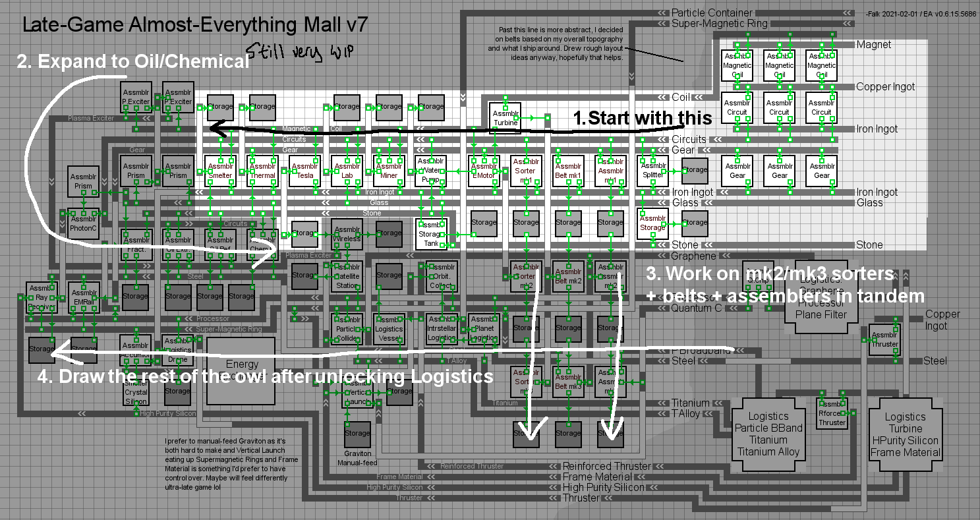Image resolution: width=980 pixels, height=520 pixels.
Task: Select the Assmblr Rforce Thruster box
Action: pos(832,413)
